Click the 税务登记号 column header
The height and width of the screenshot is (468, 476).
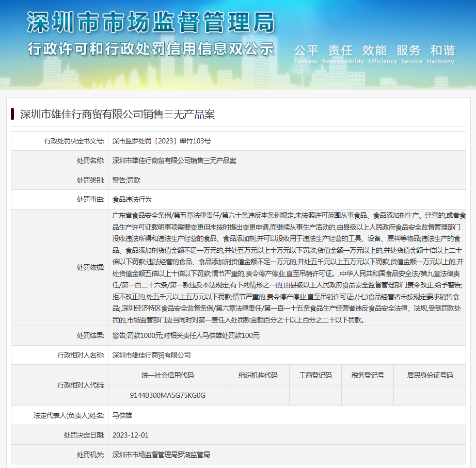pos(368,376)
